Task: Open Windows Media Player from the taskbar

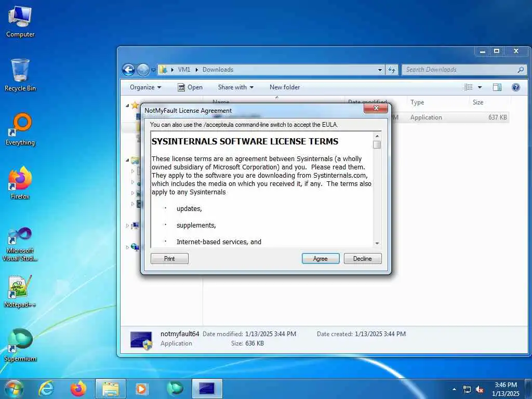Action: [x=141, y=389]
